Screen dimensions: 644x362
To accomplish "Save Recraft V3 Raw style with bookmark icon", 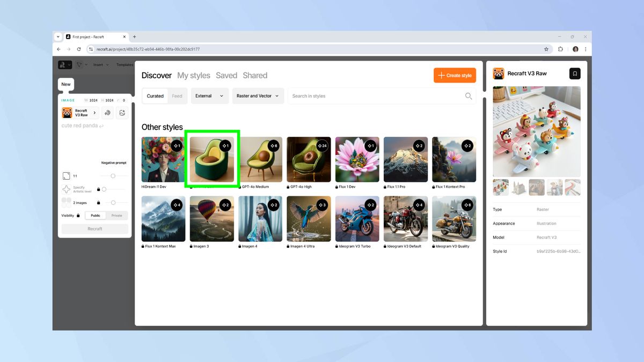I will [575, 73].
